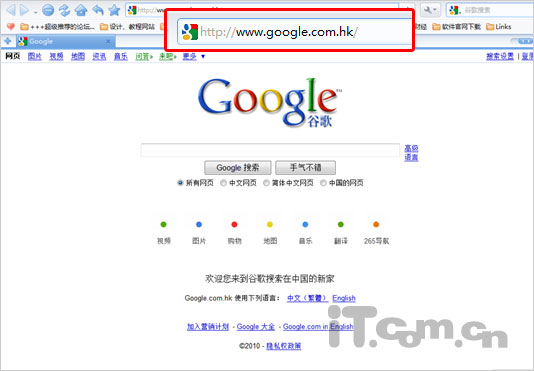Viewport: 534px width, 371px height.
Task: Open 资讯 in Google top navigation
Action: pyautogui.click(x=99, y=56)
